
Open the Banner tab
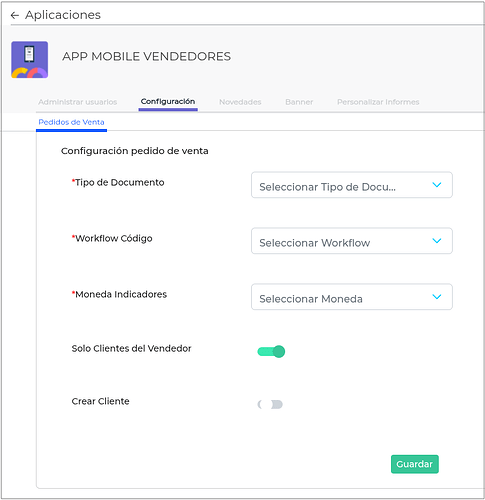(x=299, y=102)
